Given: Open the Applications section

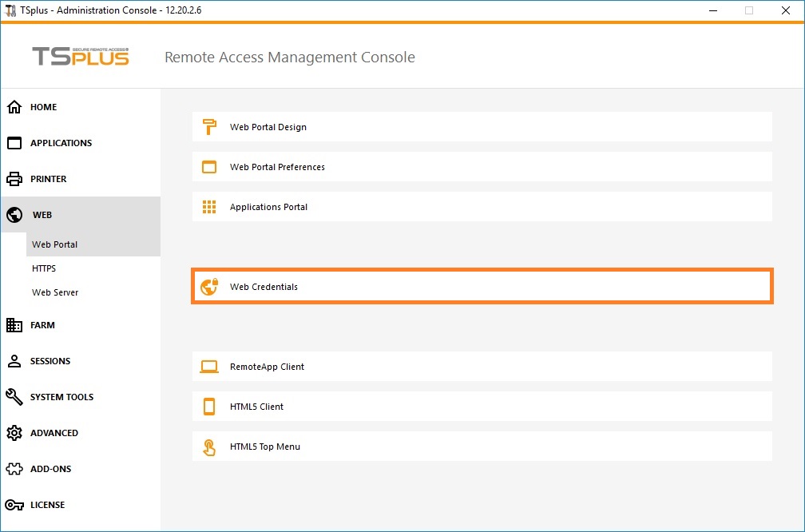Looking at the screenshot, I should coord(61,143).
